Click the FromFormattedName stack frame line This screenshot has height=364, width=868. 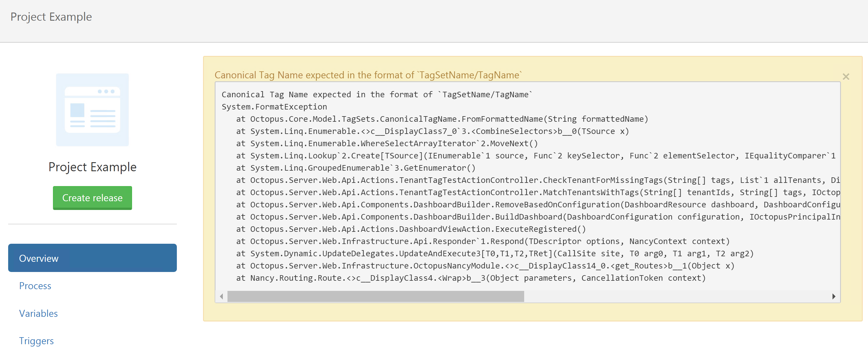(442, 119)
